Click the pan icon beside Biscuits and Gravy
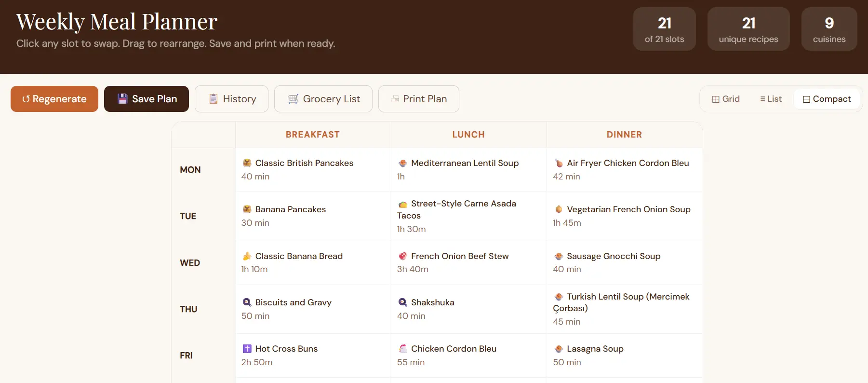The image size is (868, 383). (x=247, y=302)
